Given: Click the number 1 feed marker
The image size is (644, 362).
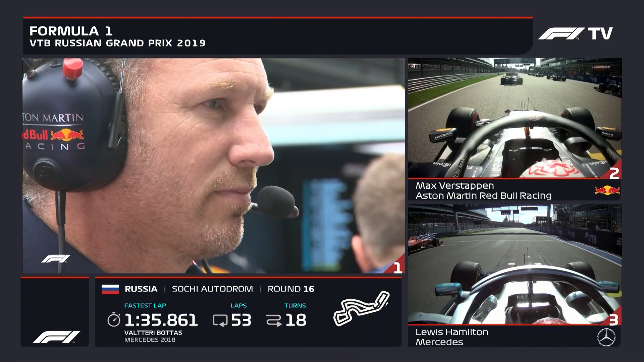Looking at the screenshot, I should 397,268.
